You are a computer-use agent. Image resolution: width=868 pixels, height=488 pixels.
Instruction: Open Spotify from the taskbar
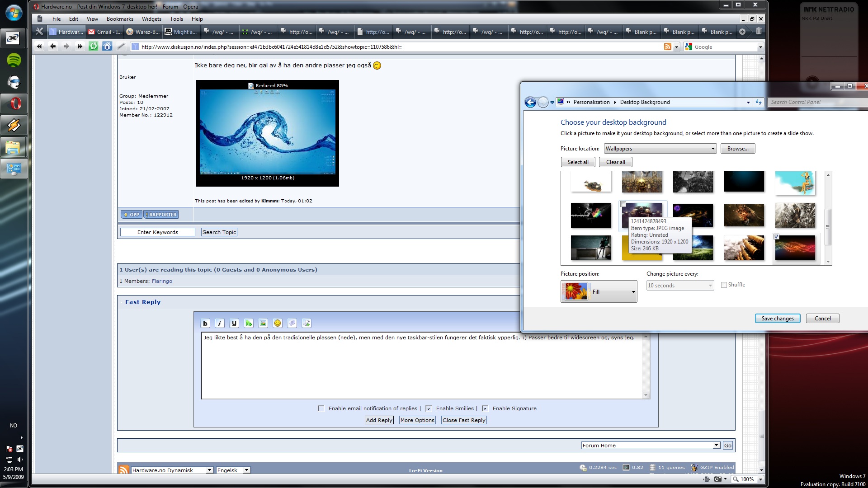pos(14,60)
